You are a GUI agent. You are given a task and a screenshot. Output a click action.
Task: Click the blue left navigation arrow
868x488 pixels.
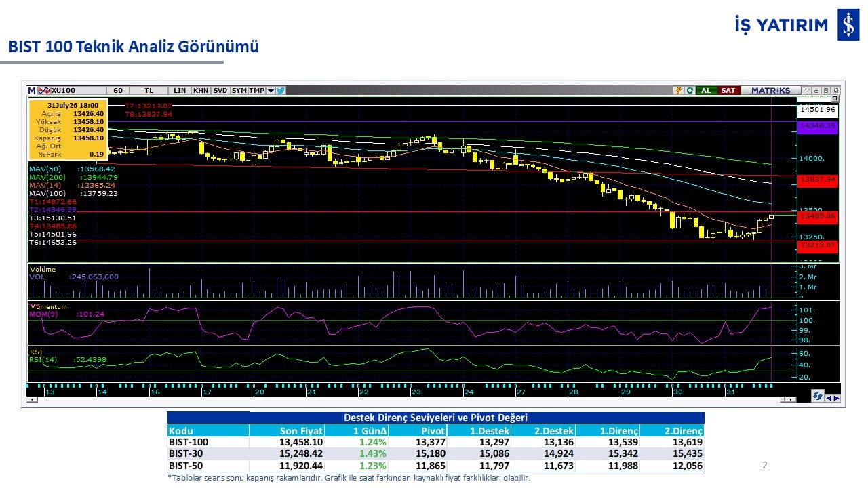click(x=829, y=398)
